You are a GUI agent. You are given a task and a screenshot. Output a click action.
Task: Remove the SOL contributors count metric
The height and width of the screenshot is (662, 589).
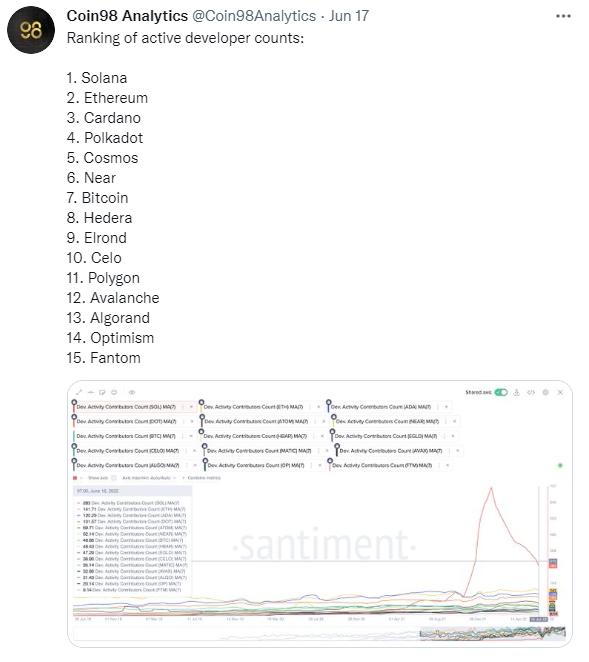click(191, 407)
